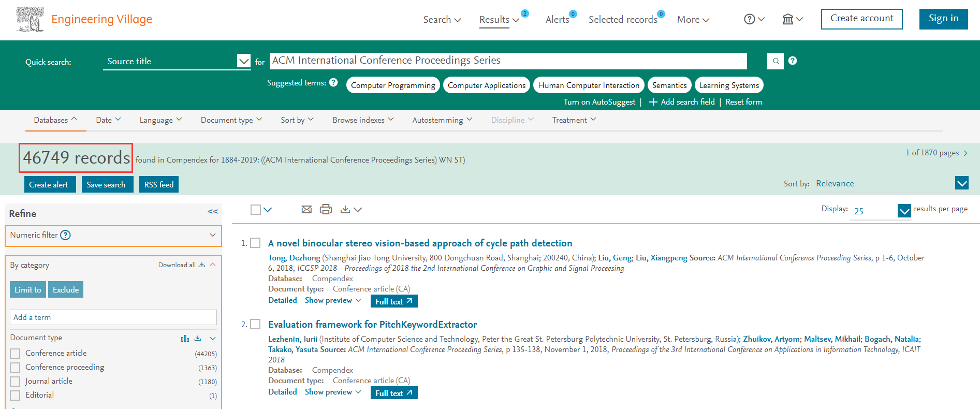Click the Computer Programming suggested term
This screenshot has height=409, width=980.
pos(393,85)
